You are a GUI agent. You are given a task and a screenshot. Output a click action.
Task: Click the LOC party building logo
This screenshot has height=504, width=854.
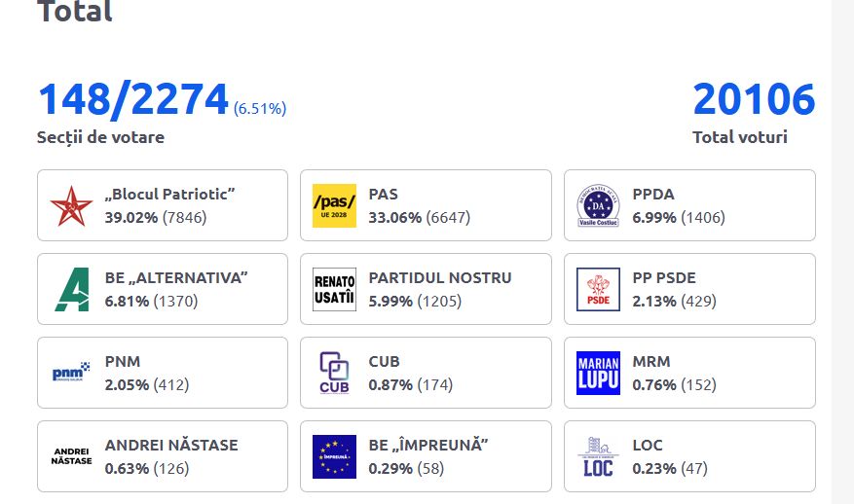point(598,456)
